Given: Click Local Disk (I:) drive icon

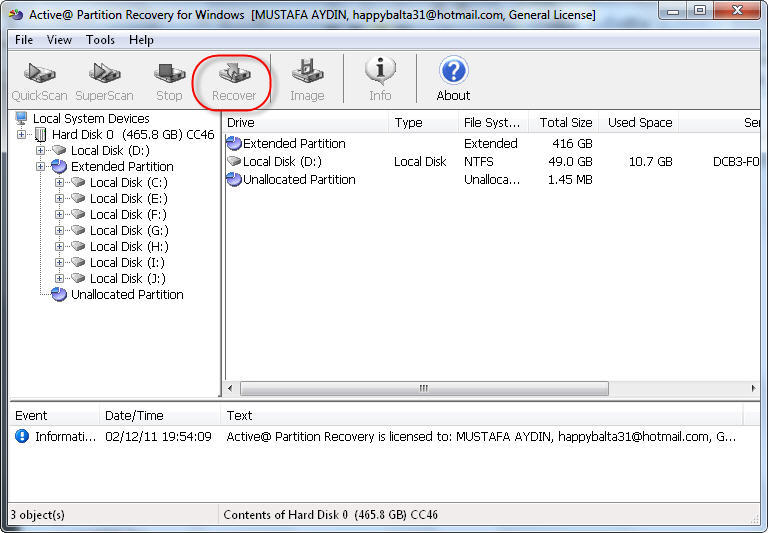Looking at the screenshot, I should tap(78, 262).
